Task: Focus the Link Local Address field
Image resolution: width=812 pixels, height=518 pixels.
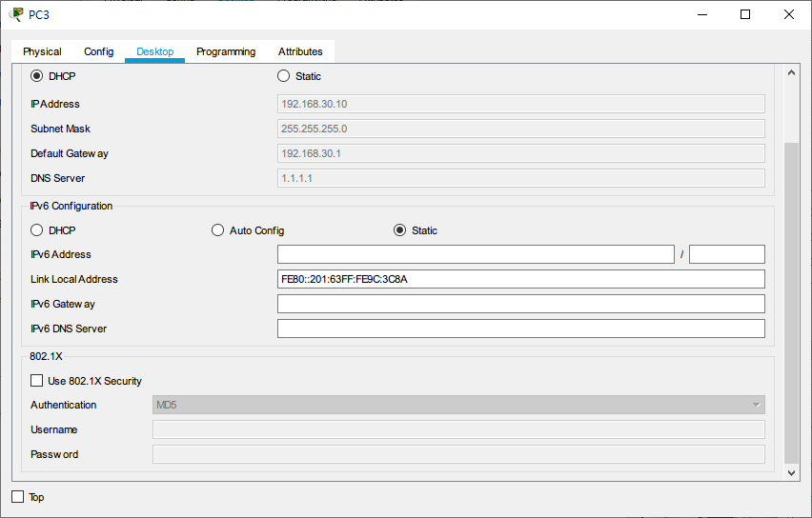Action: 520,279
